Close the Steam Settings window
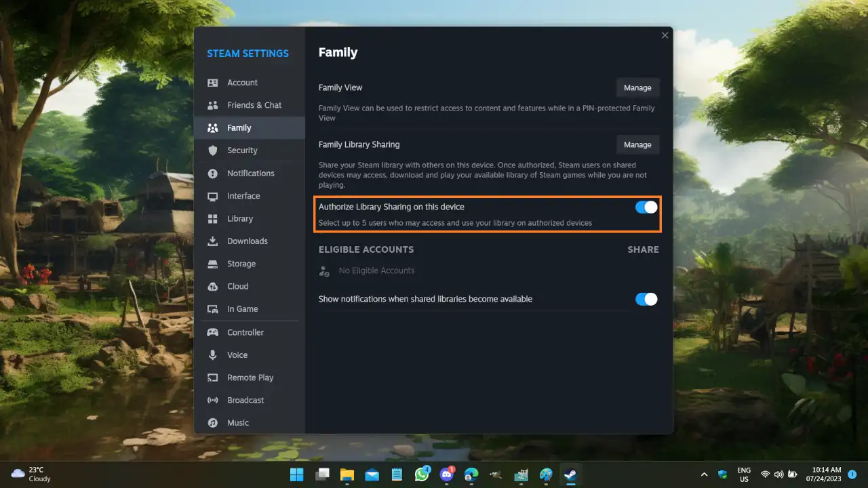The image size is (868, 488). click(665, 35)
